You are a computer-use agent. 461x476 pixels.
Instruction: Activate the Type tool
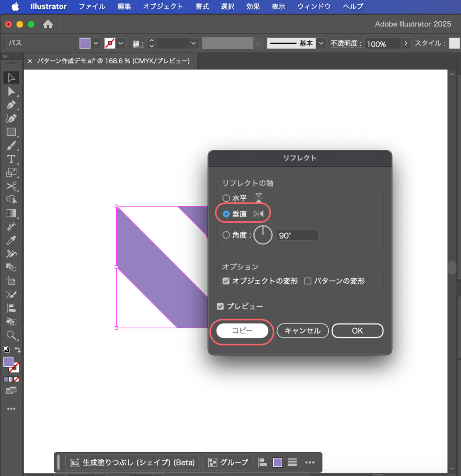11,159
